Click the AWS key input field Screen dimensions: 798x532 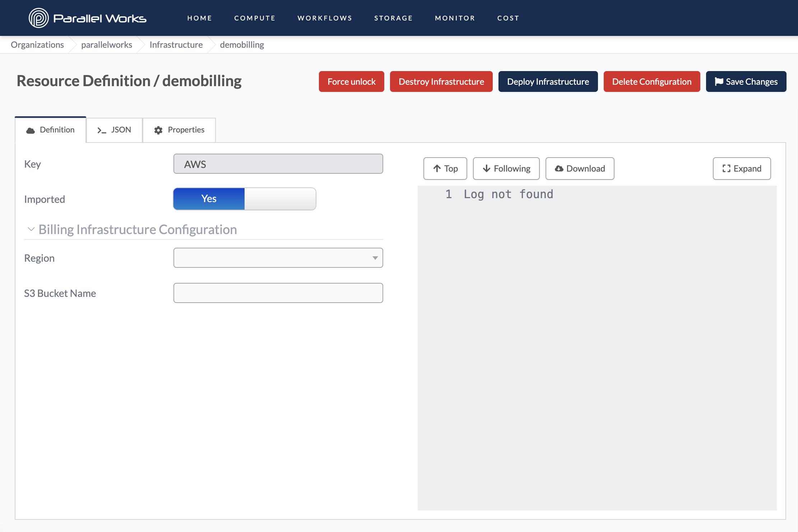278,164
